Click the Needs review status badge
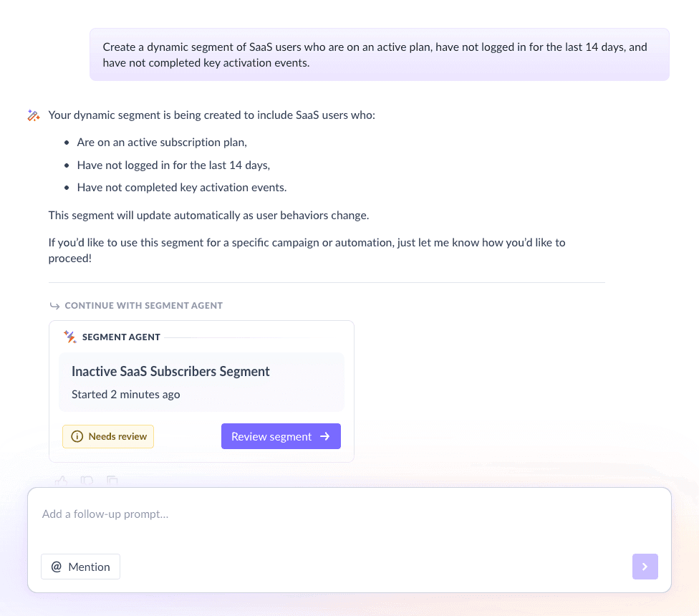 [108, 436]
